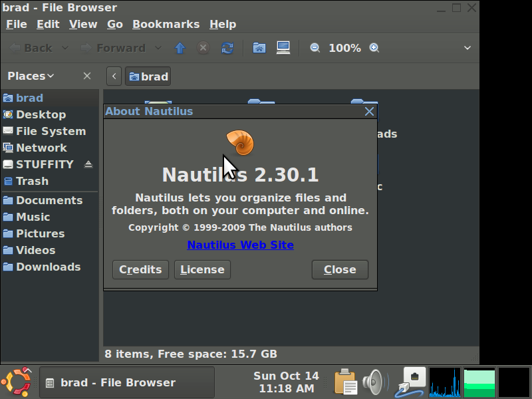
Task: Open the Bookmarks menu
Action: (x=166, y=25)
